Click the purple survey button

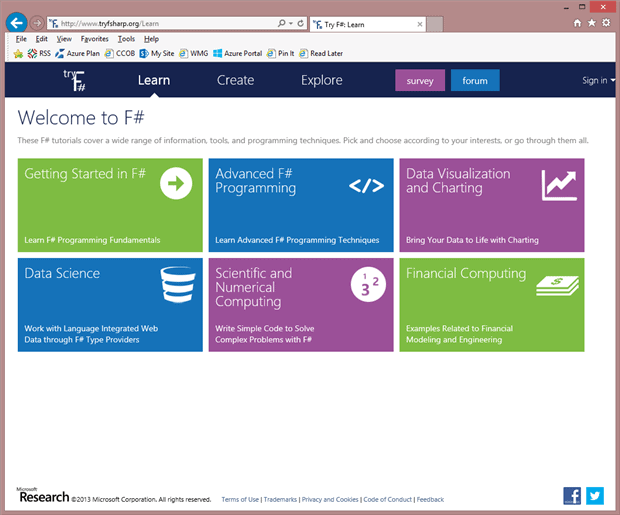420,80
